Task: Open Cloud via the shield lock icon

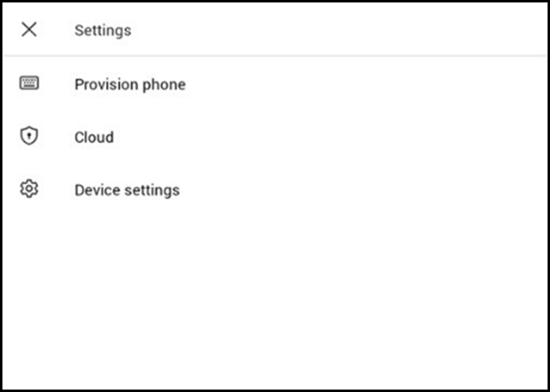Action: pyautogui.click(x=29, y=137)
